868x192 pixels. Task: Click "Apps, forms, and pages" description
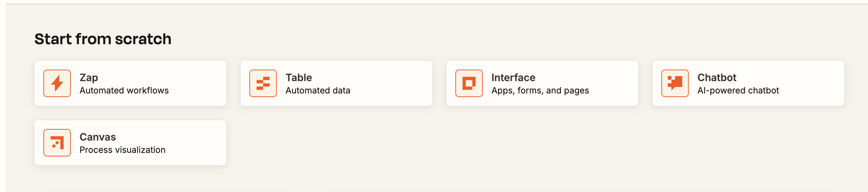(x=540, y=91)
